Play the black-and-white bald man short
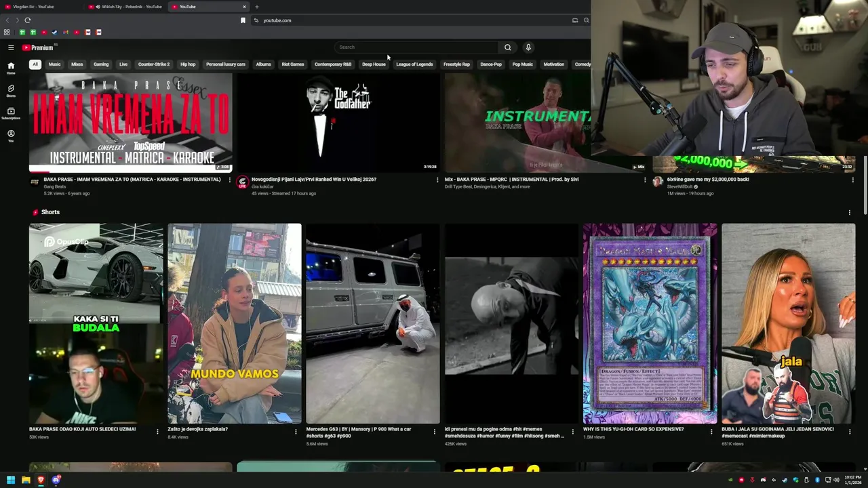868x488 pixels. click(x=511, y=323)
